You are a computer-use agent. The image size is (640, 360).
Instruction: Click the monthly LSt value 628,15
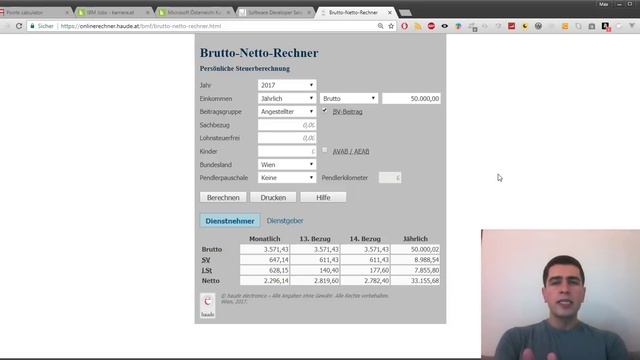point(264,270)
